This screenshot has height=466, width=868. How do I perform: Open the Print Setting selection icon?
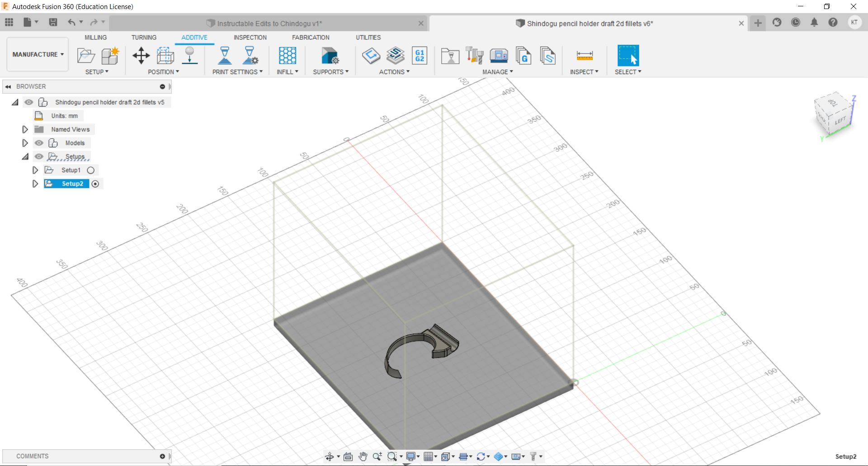pos(225,56)
